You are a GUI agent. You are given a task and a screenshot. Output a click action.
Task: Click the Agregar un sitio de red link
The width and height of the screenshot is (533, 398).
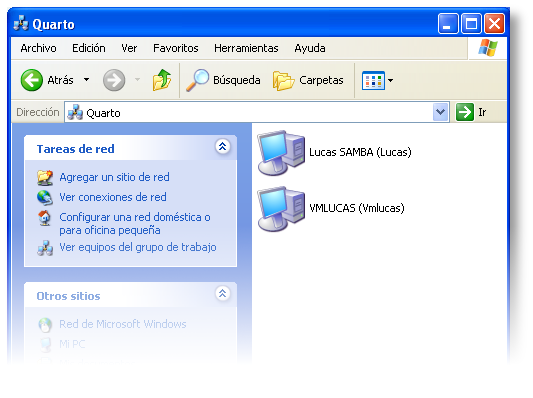[114, 177]
